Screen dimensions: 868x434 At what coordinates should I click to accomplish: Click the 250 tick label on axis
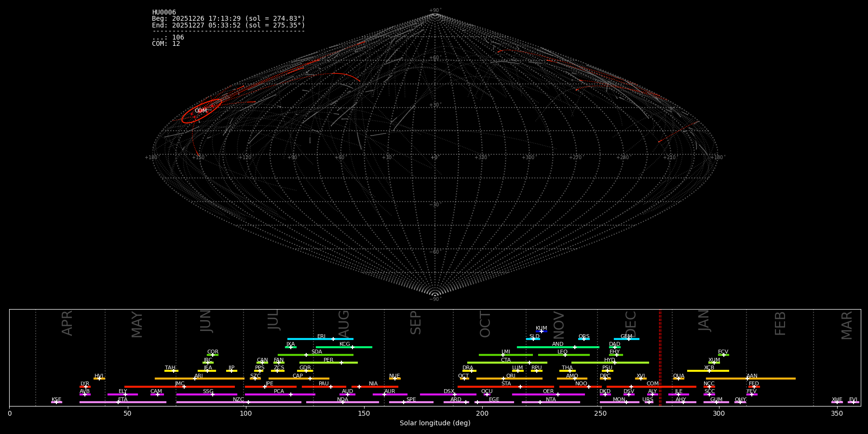click(x=600, y=414)
